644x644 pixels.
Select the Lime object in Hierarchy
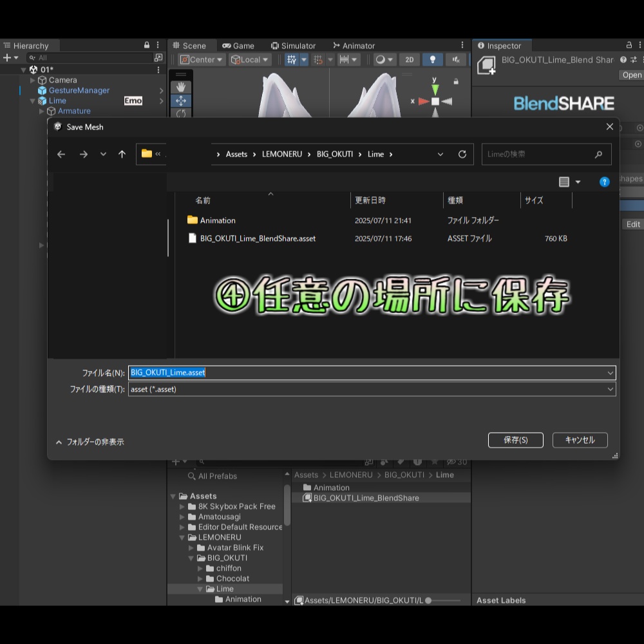click(57, 100)
